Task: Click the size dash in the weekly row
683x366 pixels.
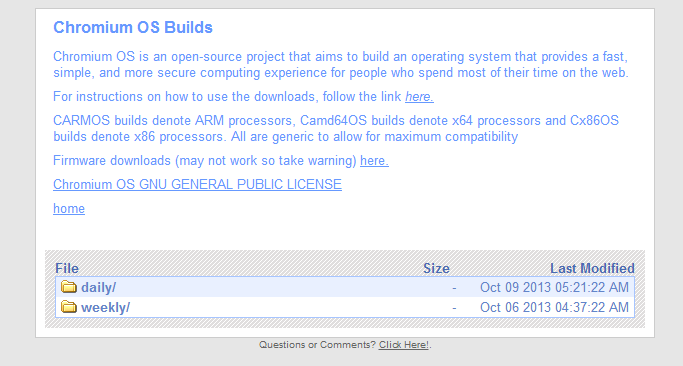Action: coord(454,308)
